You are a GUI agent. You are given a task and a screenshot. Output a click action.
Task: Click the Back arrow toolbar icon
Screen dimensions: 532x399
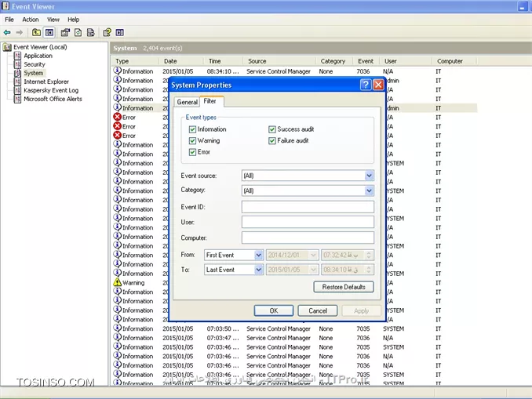coord(7,33)
